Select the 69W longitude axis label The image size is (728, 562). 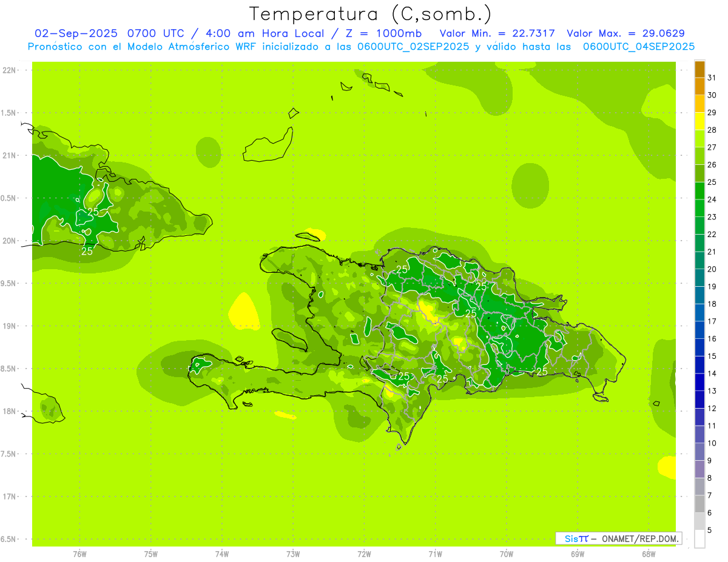578,554
